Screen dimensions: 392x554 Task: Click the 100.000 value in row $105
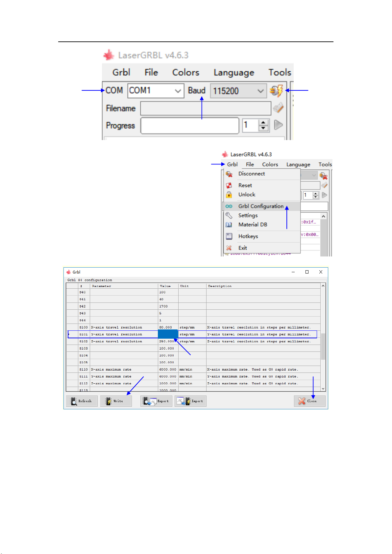(167, 362)
